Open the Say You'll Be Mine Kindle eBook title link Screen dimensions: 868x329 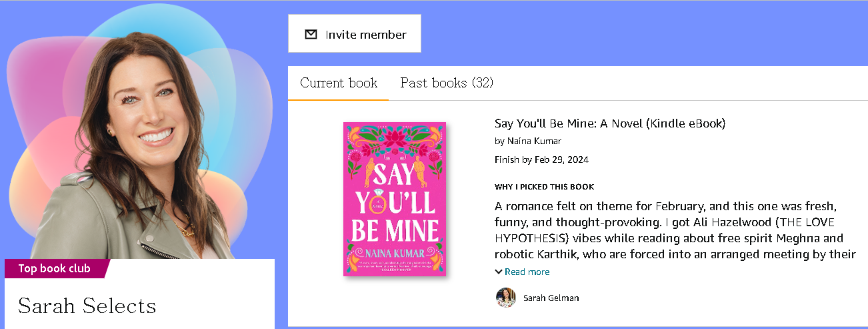point(610,123)
